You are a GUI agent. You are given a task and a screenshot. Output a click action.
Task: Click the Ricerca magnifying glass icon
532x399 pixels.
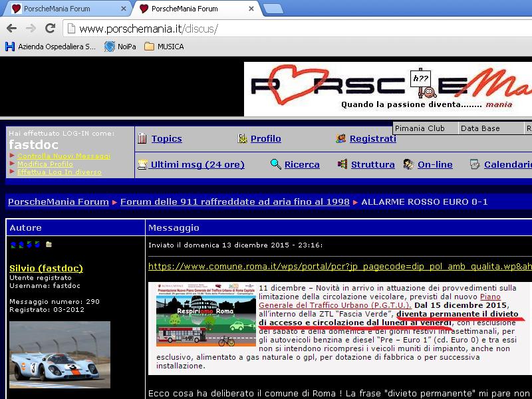276,164
